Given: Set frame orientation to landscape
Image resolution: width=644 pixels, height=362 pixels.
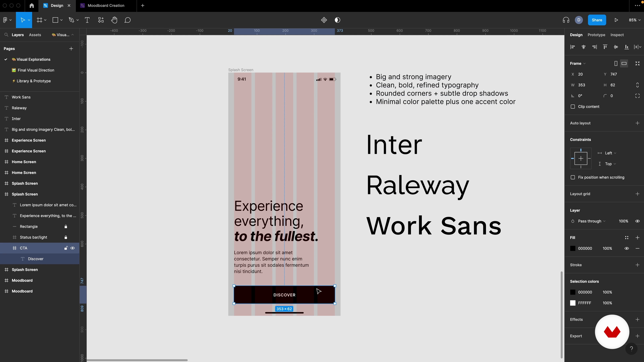Looking at the screenshot, I should (x=624, y=64).
